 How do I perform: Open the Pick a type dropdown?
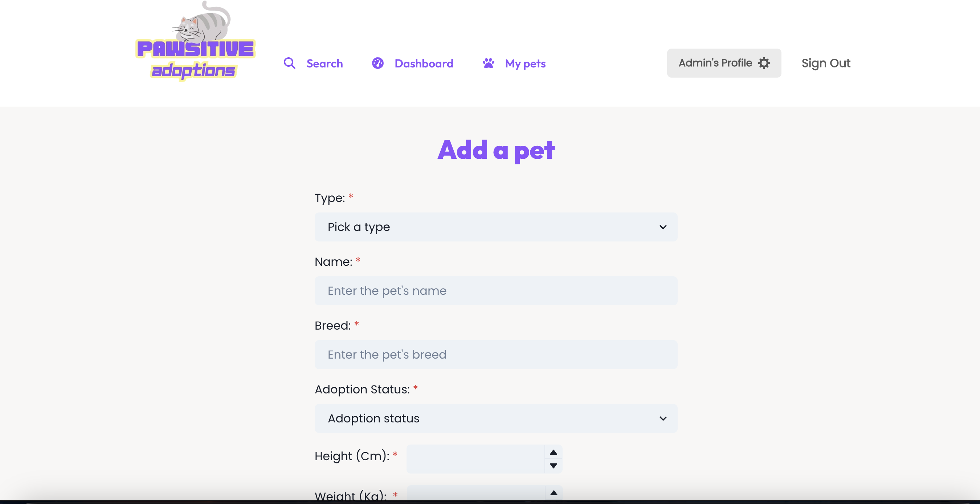point(496,227)
